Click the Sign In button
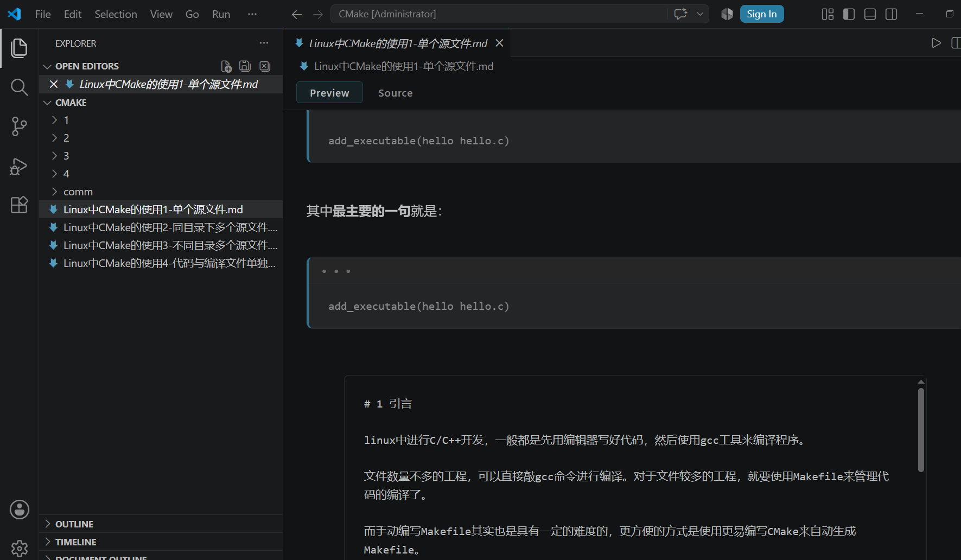 (x=761, y=14)
